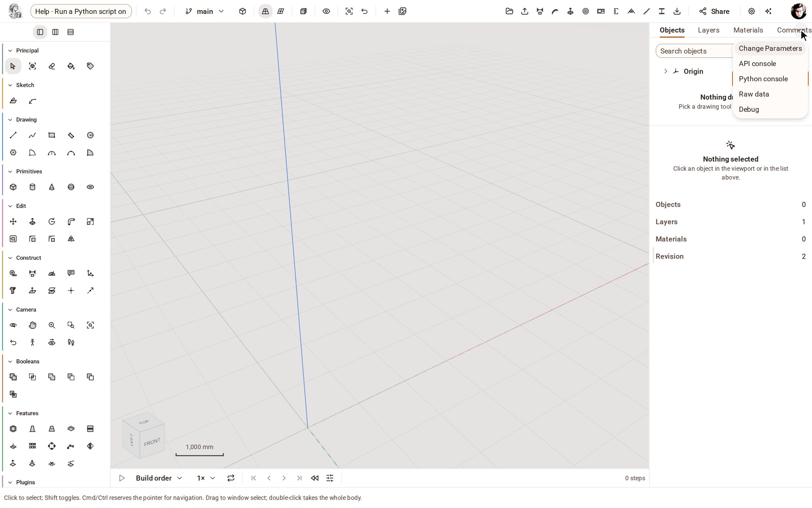
Task: Open the Build order dropdown
Action: 159,478
